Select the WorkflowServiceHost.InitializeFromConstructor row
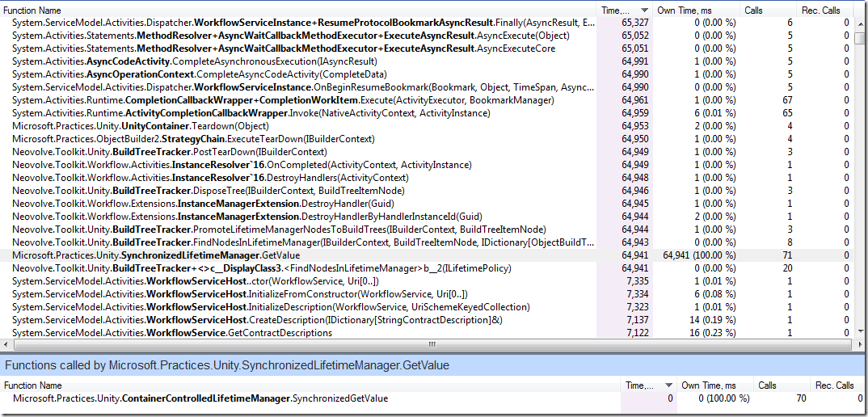Image resolution: width=868 pixels, height=417 pixels. [426, 293]
